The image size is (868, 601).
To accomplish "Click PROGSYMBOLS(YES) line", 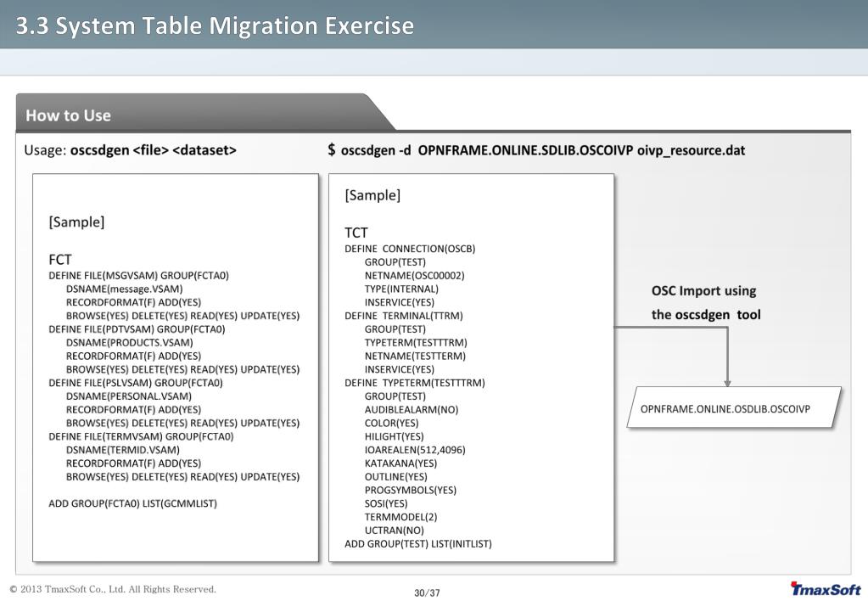I will pos(410,490).
